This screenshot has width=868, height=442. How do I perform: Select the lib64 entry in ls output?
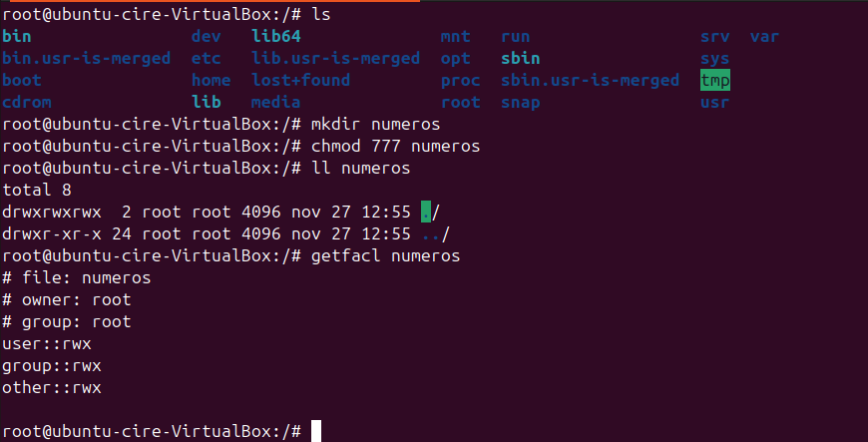tap(275, 37)
